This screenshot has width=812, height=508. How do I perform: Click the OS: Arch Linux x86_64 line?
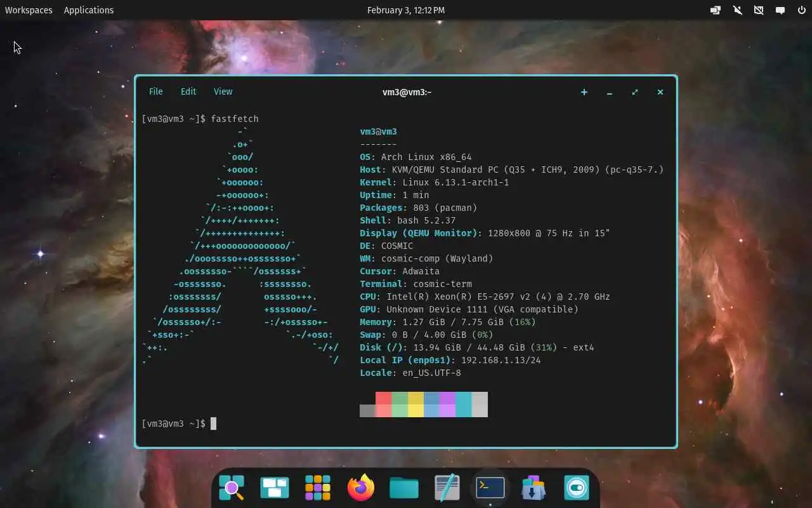click(416, 157)
